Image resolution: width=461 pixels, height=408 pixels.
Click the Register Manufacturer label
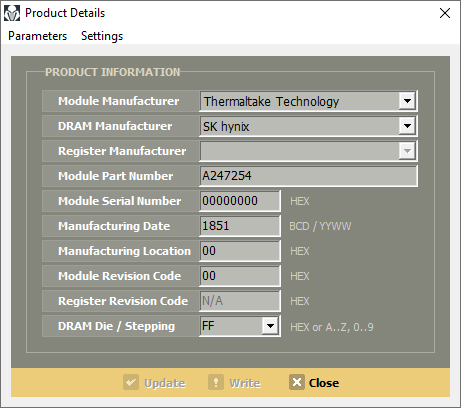122,151
